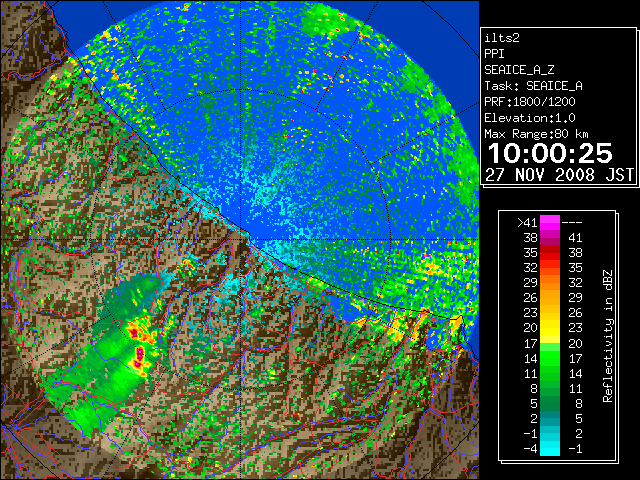Viewport: 640px width, 480px height.
Task: Select the date "27 NOV 2008 JST"
Action: [x=560, y=175]
